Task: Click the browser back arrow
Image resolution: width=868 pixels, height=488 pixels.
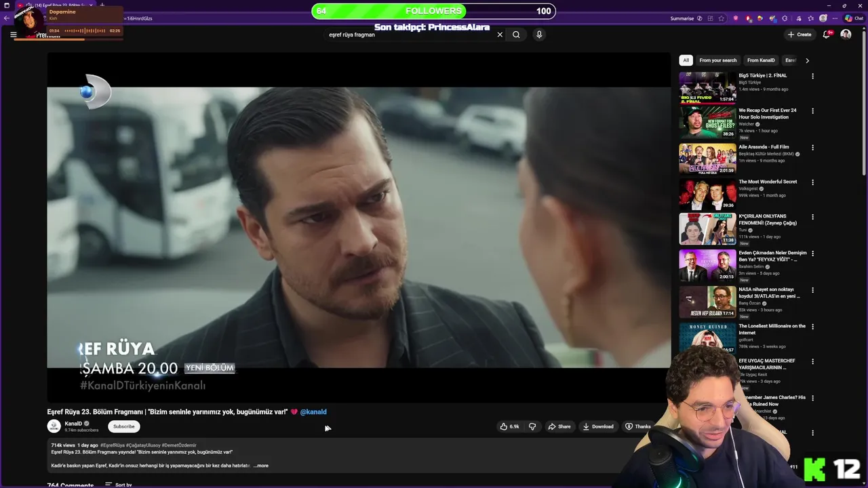Action: click(7, 18)
